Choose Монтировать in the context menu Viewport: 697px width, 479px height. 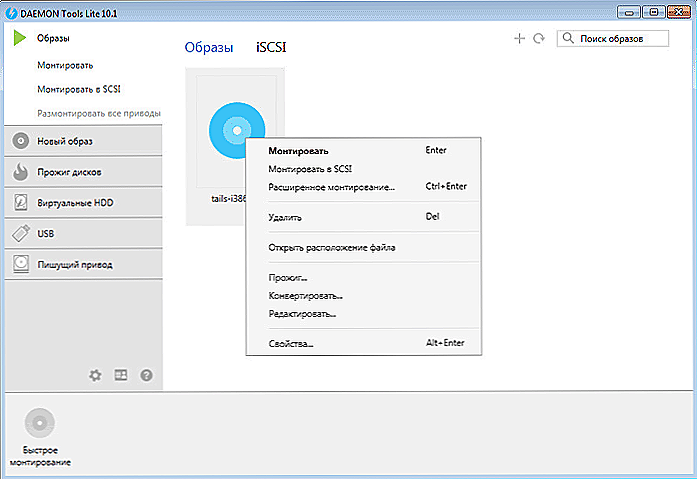coord(364,151)
